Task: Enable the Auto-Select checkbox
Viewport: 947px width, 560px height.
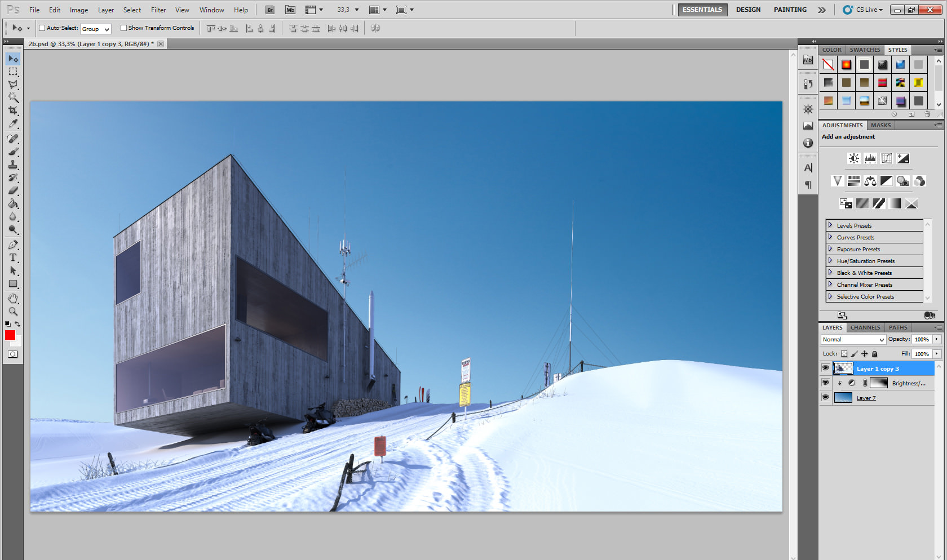Action: pos(42,28)
